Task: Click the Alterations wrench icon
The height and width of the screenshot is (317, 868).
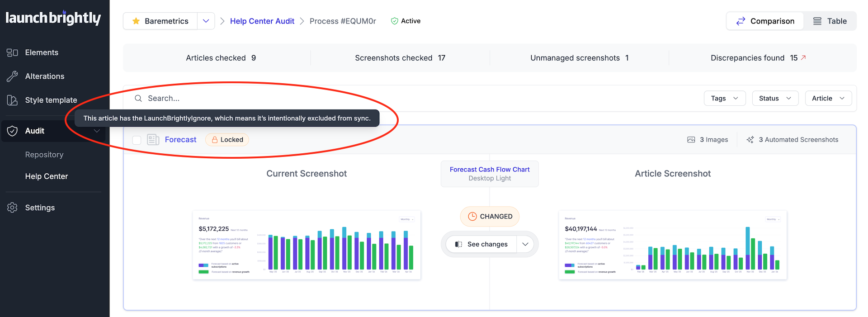Action: (12, 76)
